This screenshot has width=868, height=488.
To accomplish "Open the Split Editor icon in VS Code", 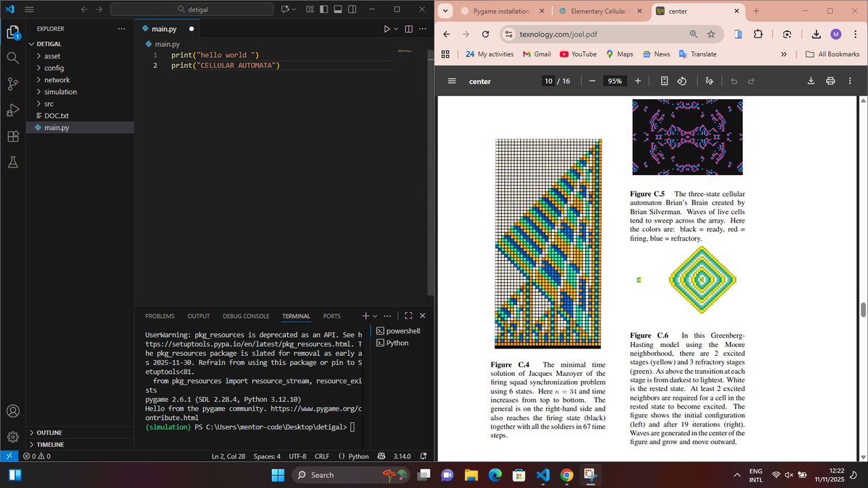I will [x=408, y=29].
